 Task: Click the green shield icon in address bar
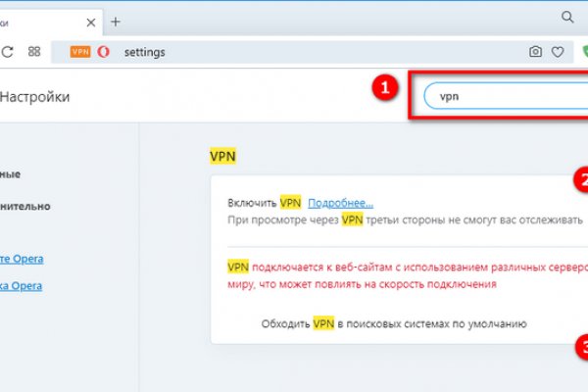point(583,52)
